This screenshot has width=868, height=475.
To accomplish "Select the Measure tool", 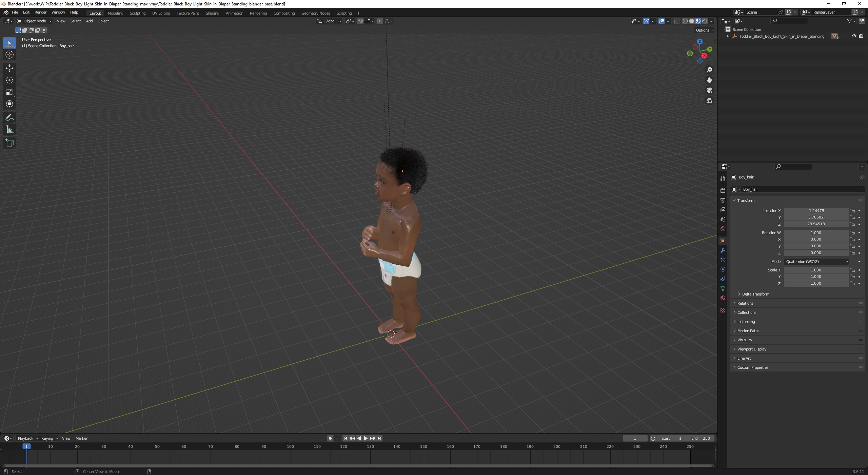I will (9, 130).
